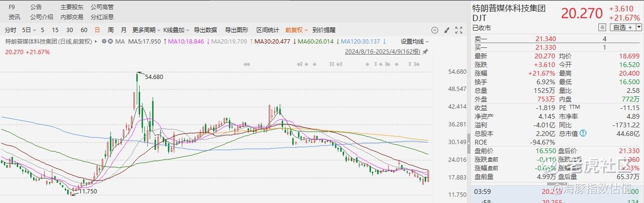
Task: Toggle the MA60:26.014 average line
Action: 315,42
